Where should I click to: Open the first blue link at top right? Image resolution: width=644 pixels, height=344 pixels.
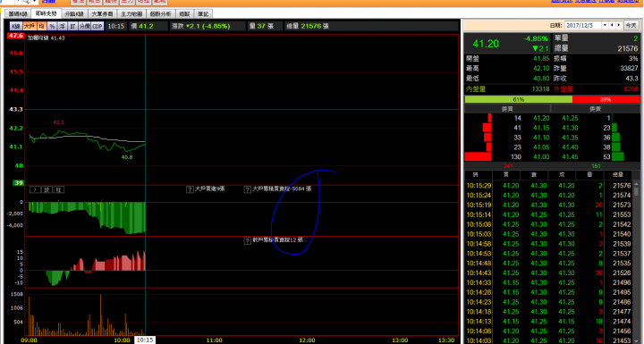click(562, 1)
